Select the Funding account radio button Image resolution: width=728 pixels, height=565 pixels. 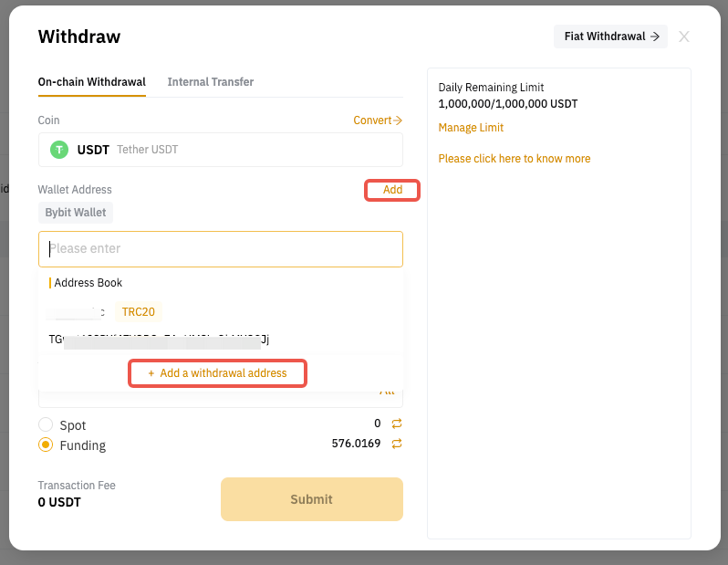tap(46, 445)
